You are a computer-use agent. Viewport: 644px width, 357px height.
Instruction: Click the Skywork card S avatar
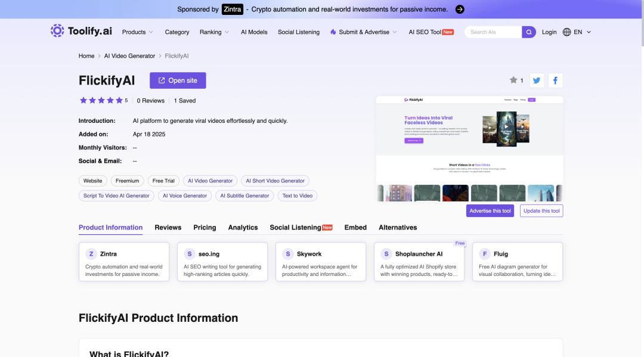(288, 254)
